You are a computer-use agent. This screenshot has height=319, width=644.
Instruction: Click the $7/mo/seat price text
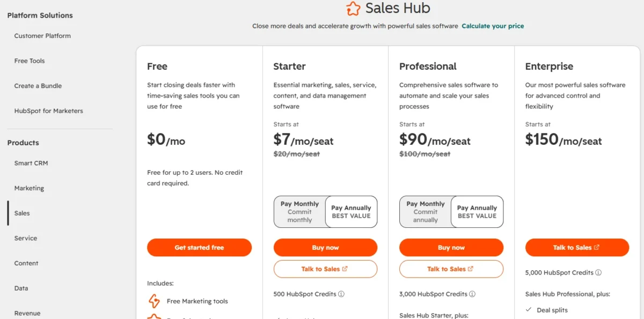[x=303, y=140]
